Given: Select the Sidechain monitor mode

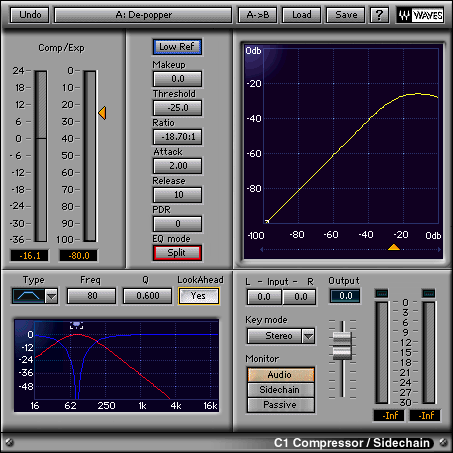Looking at the screenshot, I should (x=281, y=390).
